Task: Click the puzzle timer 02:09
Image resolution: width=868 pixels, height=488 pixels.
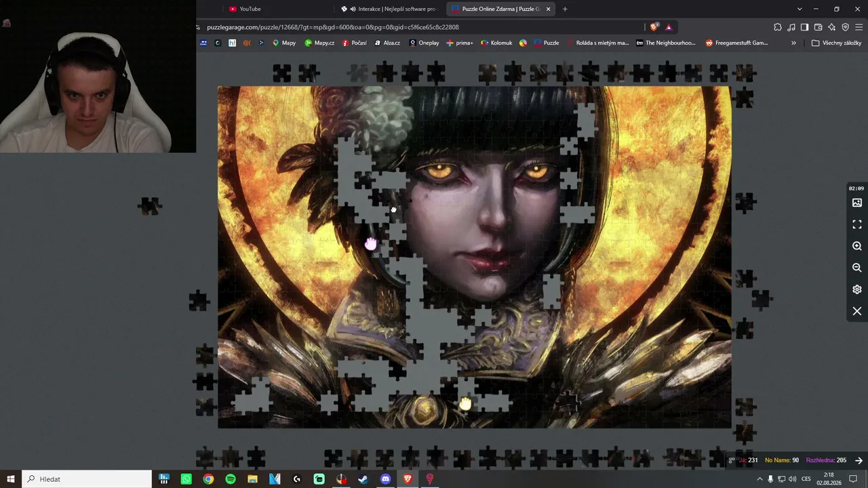Action: click(x=856, y=188)
